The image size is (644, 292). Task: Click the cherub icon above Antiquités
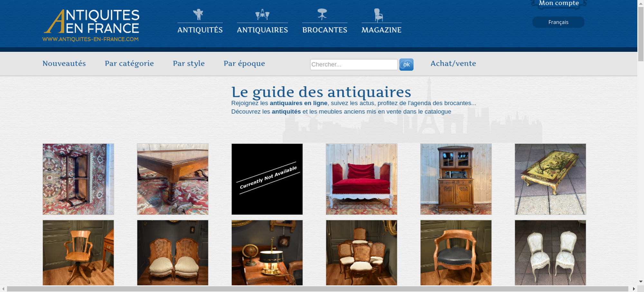click(198, 14)
